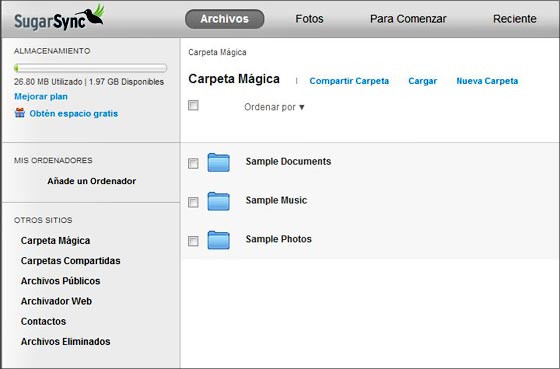Click the Obtén espacio gratis link
The image size is (560, 369).
pyautogui.click(x=74, y=114)
